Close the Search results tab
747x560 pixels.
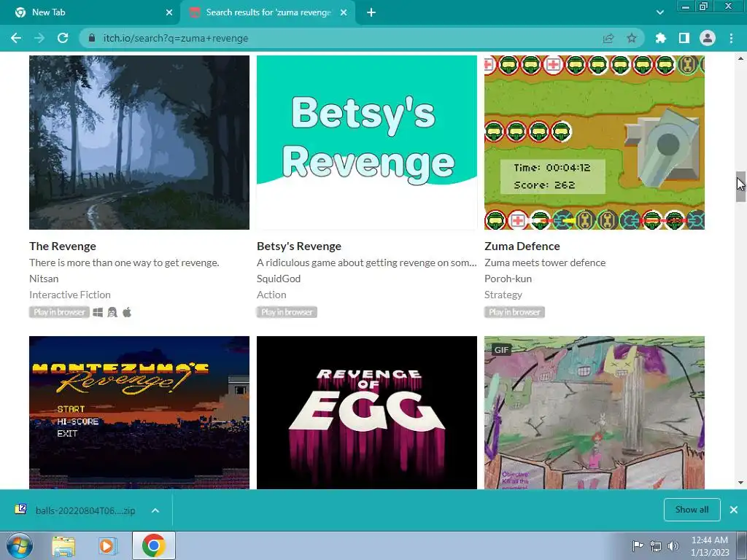point(344,12)
